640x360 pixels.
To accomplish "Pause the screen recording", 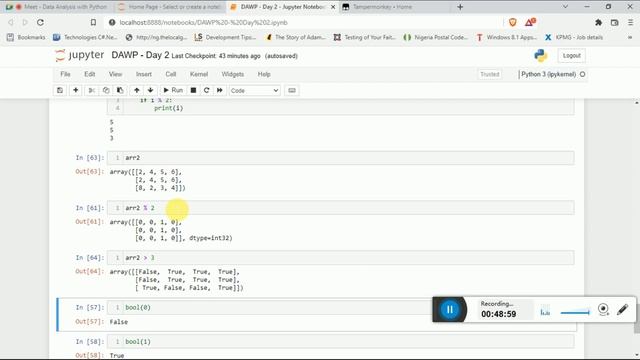I will point(449,310).
